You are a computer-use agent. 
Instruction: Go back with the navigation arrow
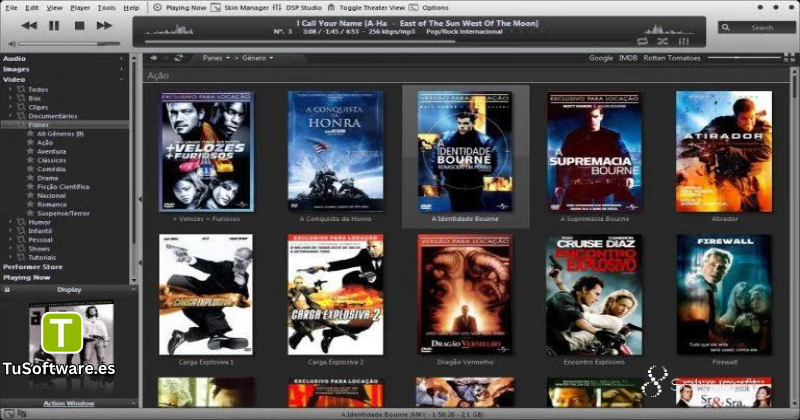pyautogui.click(x=154, y=58)
